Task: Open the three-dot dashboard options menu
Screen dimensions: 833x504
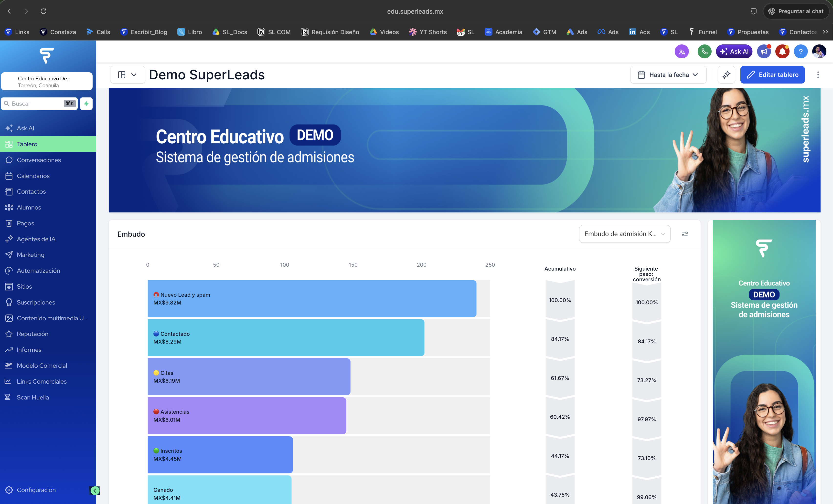Action: pos(818,75)
